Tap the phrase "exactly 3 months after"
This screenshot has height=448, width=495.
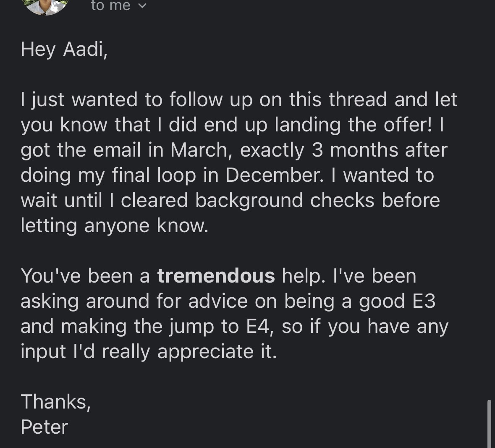click(343, 150)
